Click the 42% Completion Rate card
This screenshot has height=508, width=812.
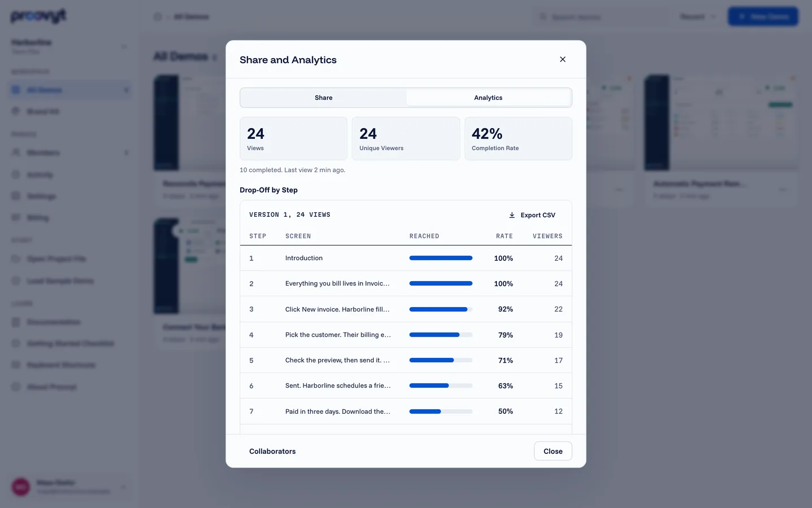(518, 139)
